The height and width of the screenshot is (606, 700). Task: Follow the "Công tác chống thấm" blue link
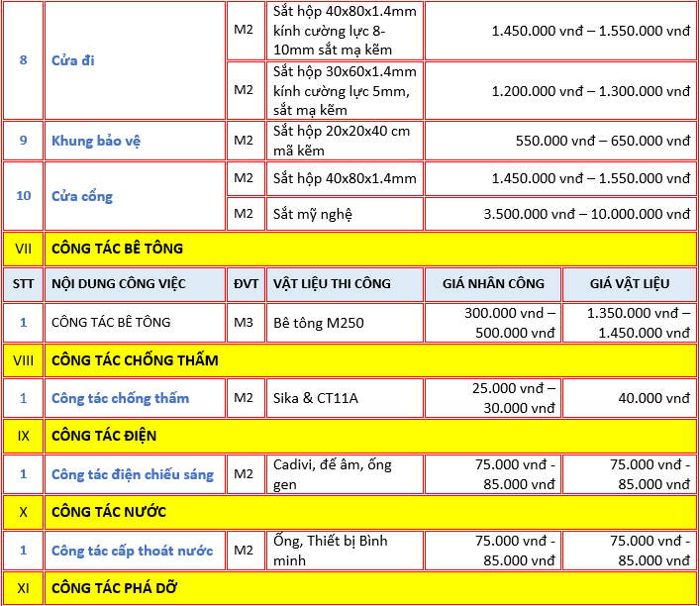tap(120, 398)
